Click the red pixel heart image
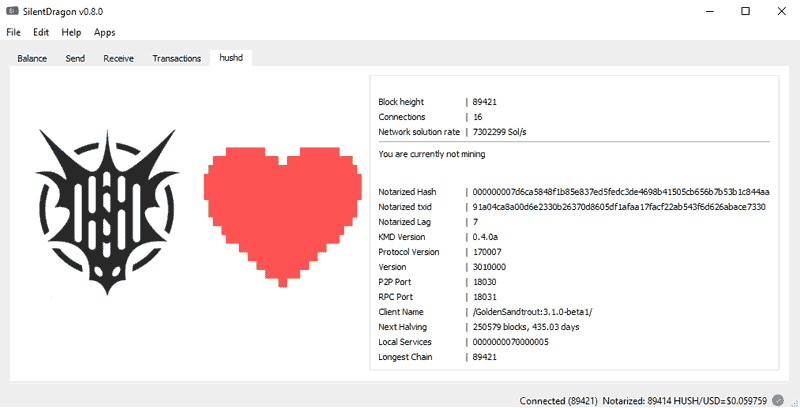800x408 pixels. click(x=283, y=217)
